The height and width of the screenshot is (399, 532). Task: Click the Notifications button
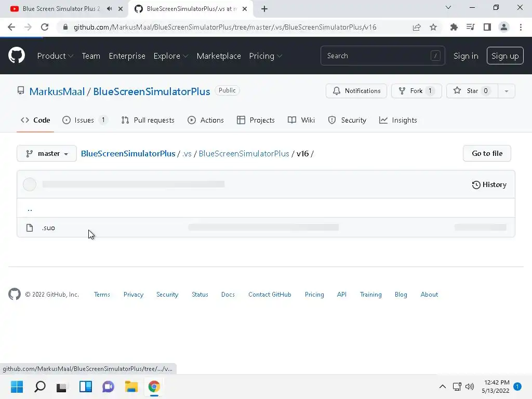[x=356, y=91]
